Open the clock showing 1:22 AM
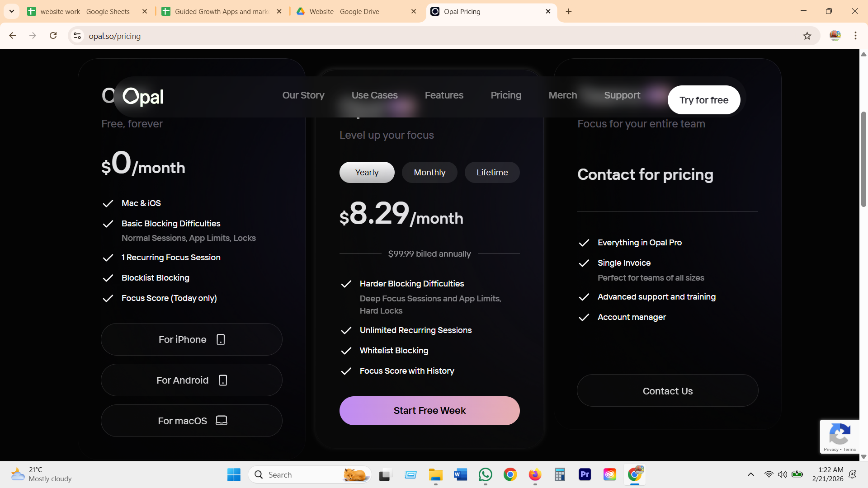This screenshot has height=488, width=868. tap(828, 474)
